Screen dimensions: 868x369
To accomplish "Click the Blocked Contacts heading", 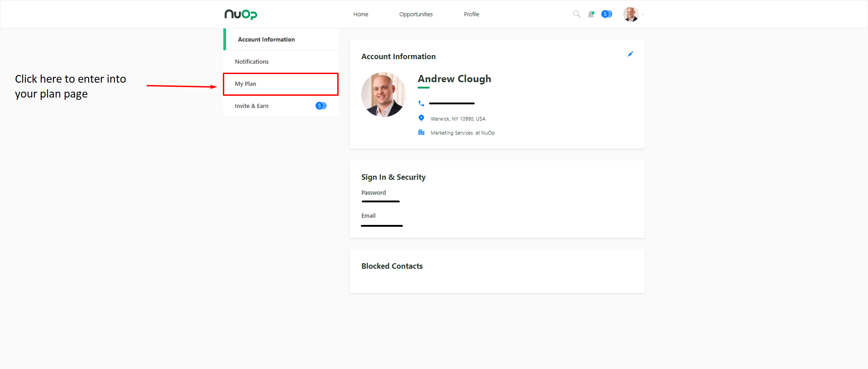I will coord(392,266).
